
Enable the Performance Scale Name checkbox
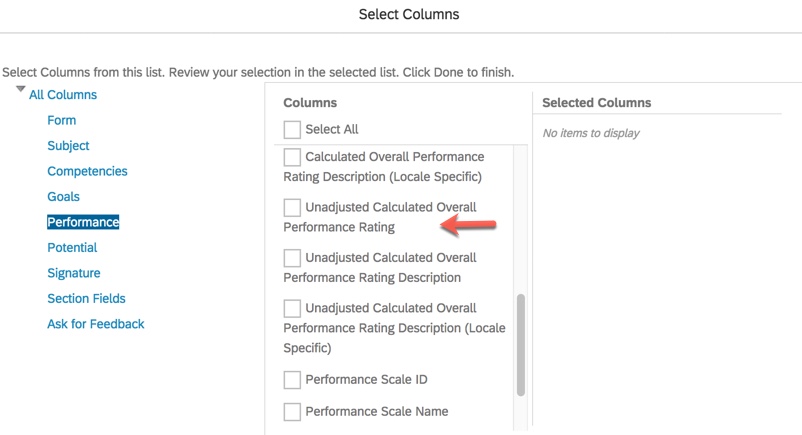(x=292, y=412)
